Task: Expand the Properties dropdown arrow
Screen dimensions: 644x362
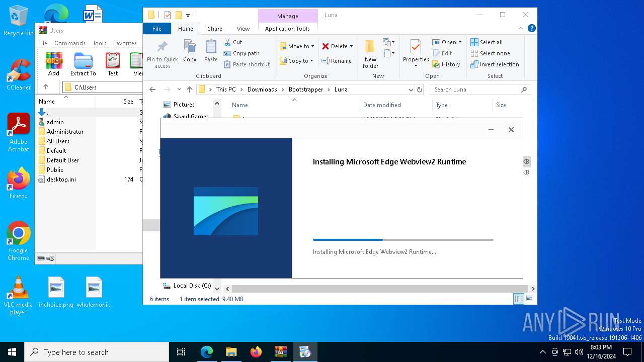Action: point(416,66)
